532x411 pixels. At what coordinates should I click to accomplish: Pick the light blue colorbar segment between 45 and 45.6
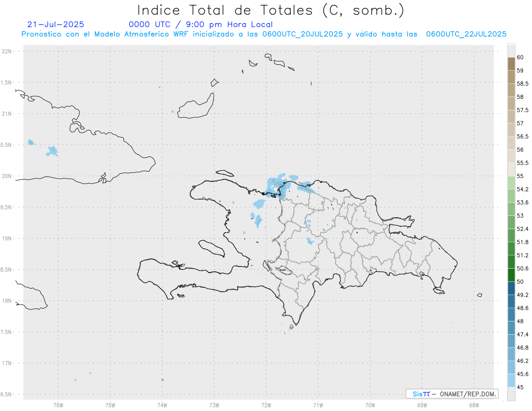coord(511,380)
